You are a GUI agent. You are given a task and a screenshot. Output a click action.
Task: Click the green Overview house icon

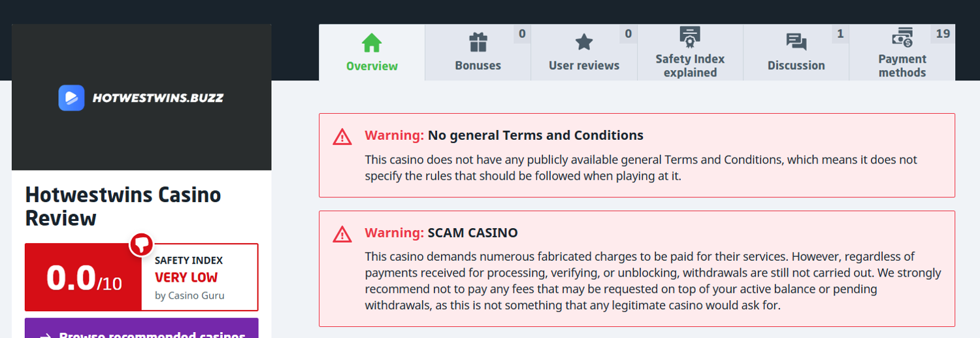tap(372, 43)
